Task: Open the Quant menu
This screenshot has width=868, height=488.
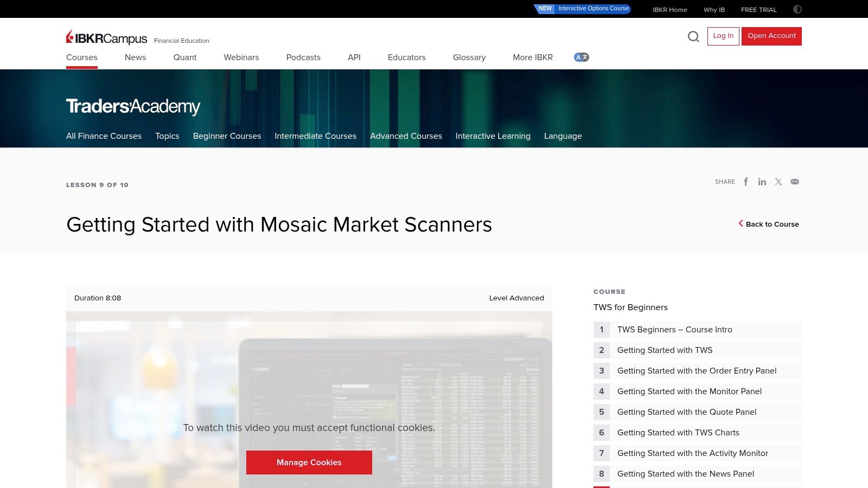Action: click(x=185, y=57)
